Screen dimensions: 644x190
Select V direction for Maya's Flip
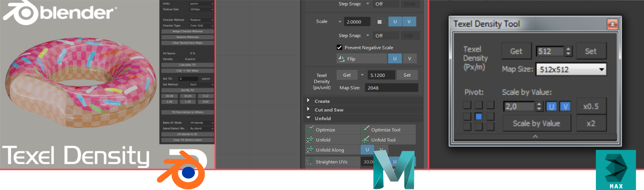click(x=410, y=59)
